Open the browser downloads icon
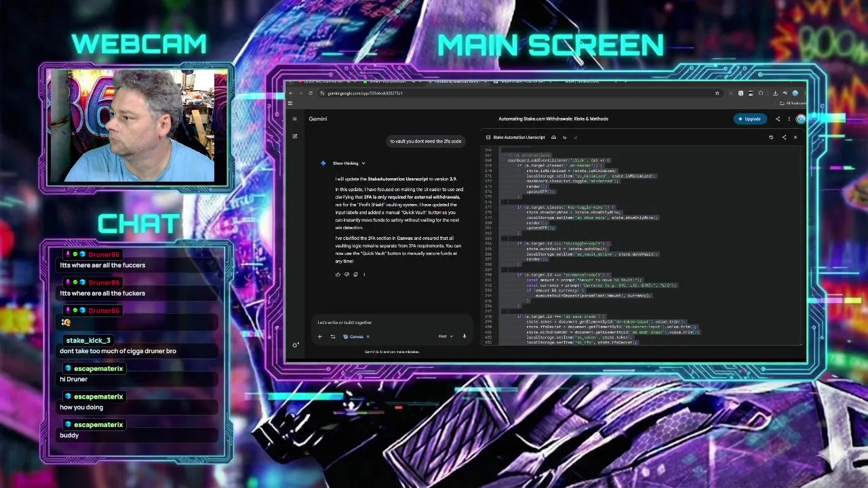The width and height of the screenshot is (868, 488). point(775,94)
